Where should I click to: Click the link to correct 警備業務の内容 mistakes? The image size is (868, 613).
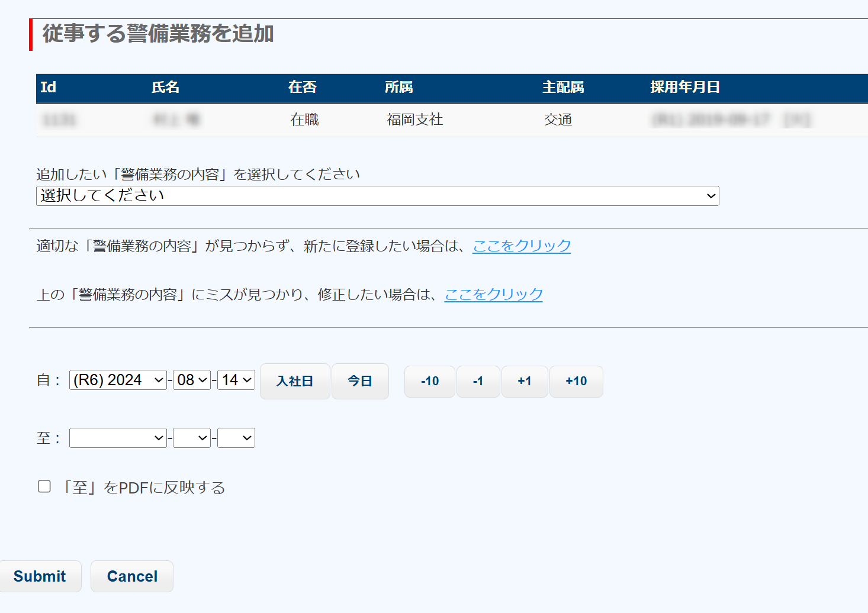(x=493, y=294)
